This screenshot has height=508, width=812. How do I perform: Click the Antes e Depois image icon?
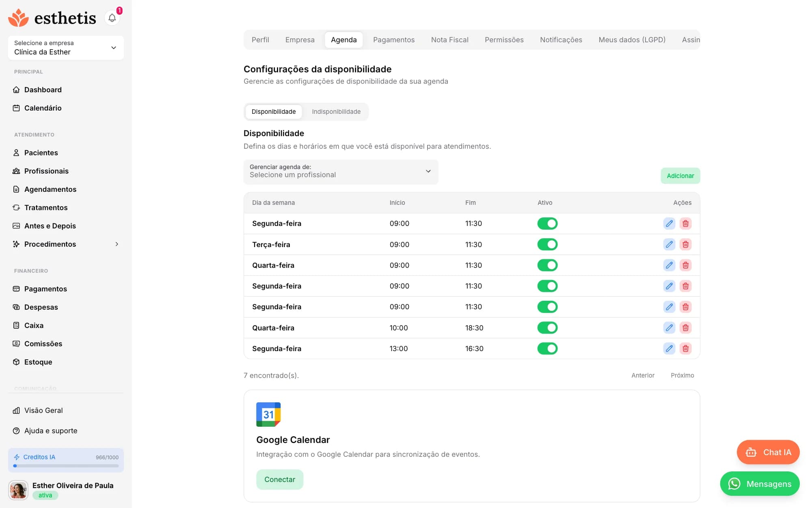click(16, 226)
